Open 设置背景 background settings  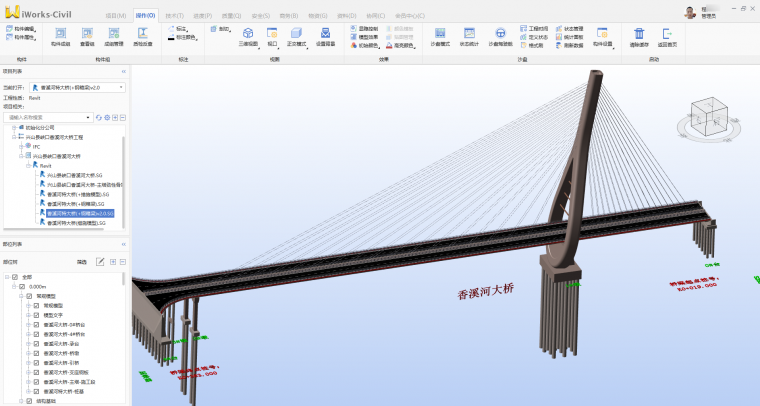click(326, 39)
